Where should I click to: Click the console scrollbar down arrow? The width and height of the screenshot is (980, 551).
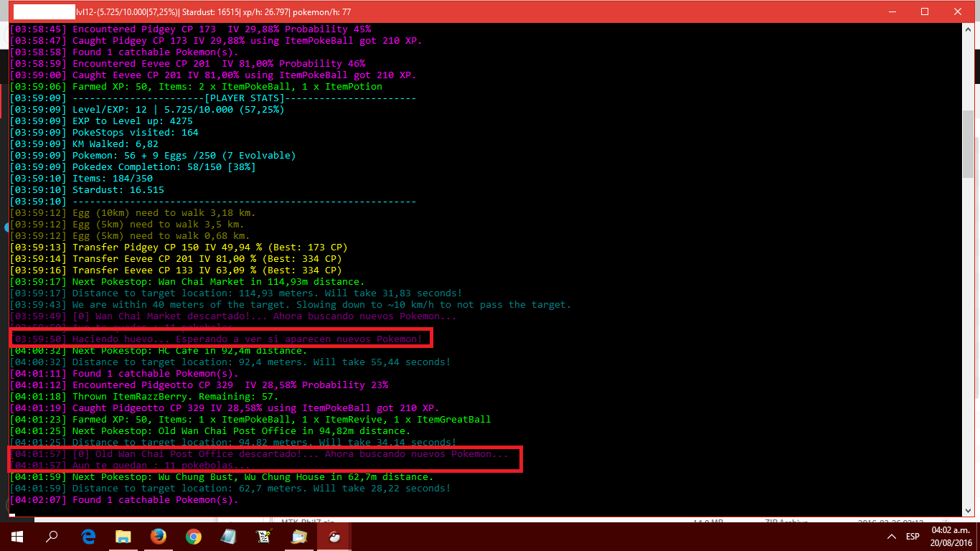tap(968, 510)
